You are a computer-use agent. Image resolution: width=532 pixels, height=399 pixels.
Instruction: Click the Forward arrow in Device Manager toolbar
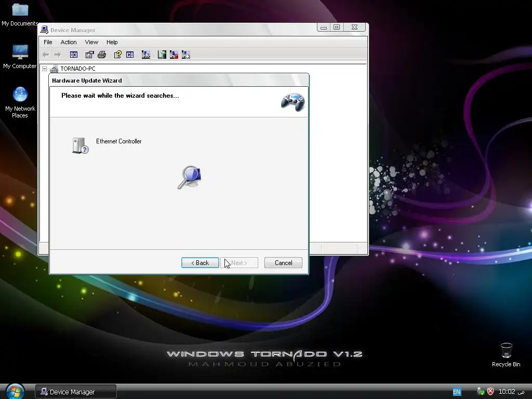click(x=58, y=55)
